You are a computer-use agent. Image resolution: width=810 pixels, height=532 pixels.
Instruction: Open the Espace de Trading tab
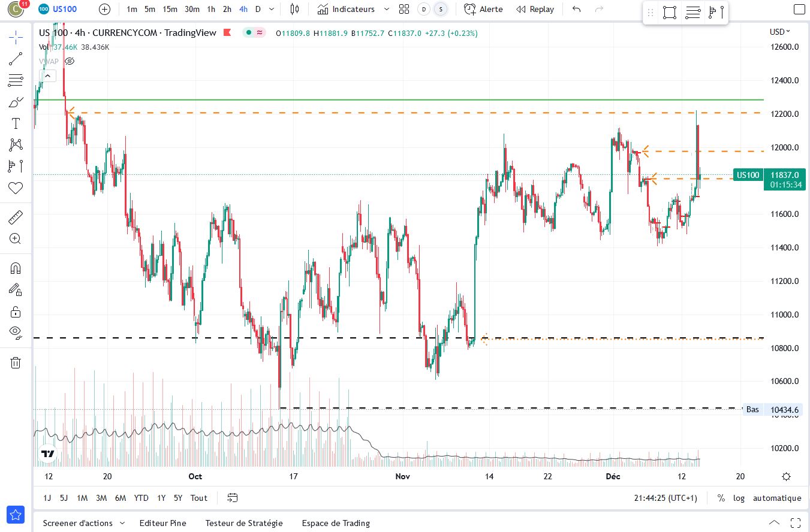336,523
